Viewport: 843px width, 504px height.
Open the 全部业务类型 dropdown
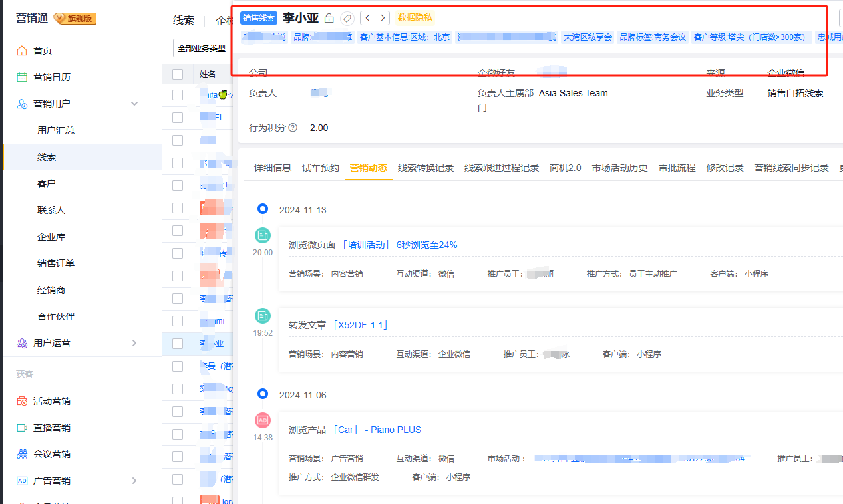click(202, 49)
